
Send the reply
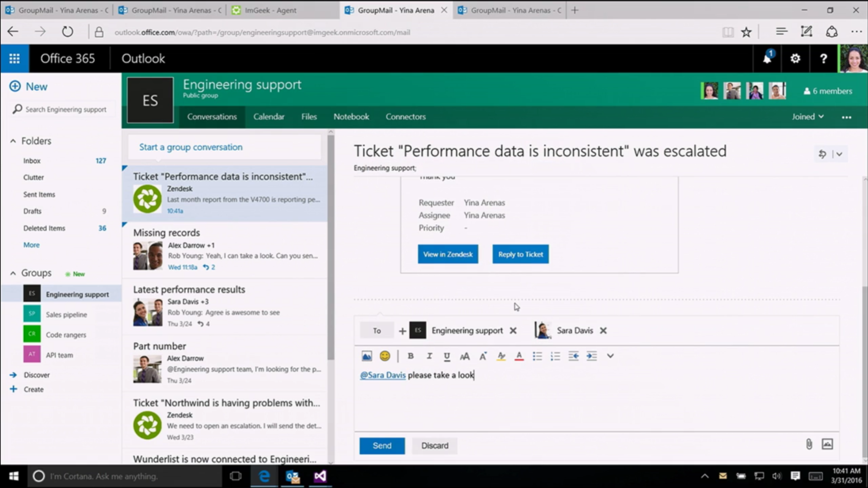382,446
